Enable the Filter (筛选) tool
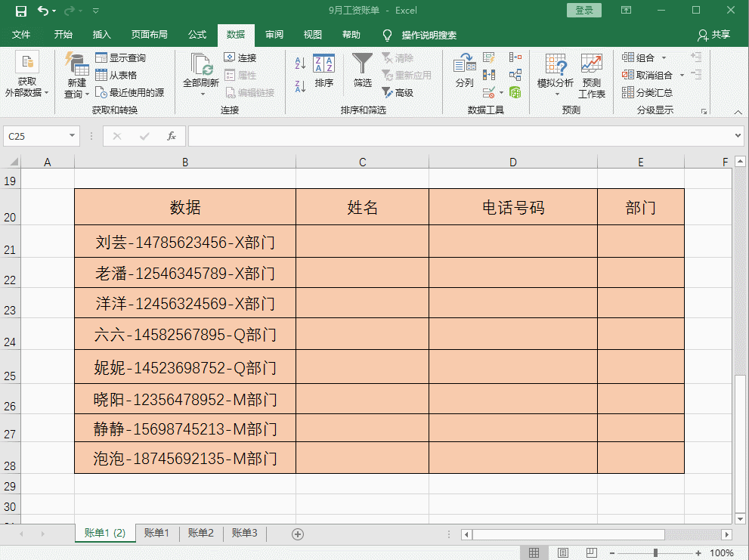Screen dimensions: 749x560 tap(362, 72)
